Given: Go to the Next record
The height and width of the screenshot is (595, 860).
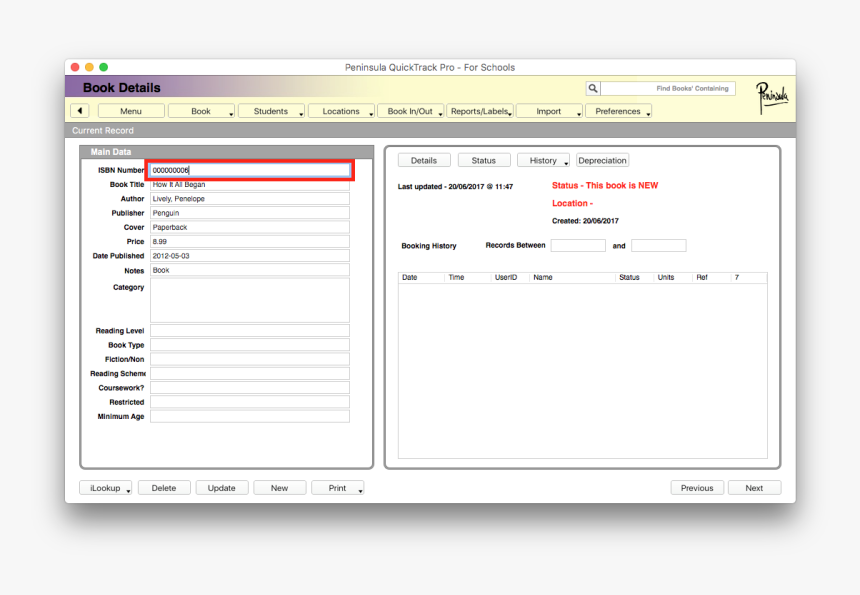Looking at the screenshot, I should [754, 488].
